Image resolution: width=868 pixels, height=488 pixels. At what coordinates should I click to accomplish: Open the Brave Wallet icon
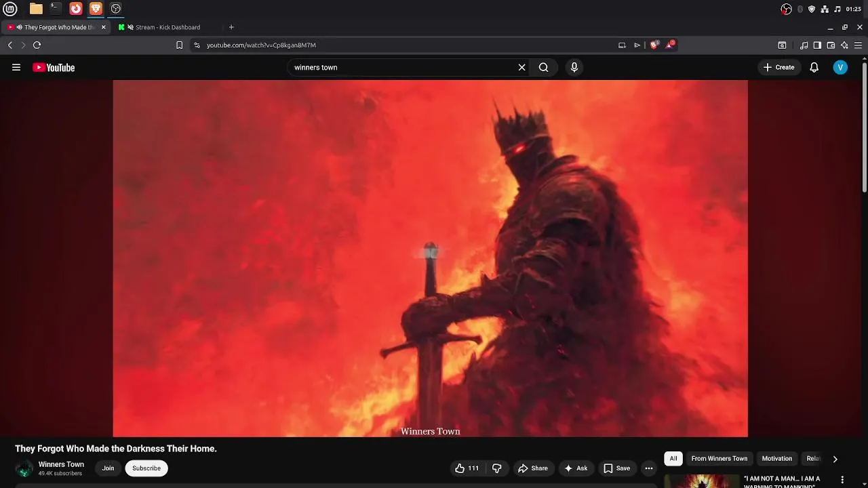(831, 45)
